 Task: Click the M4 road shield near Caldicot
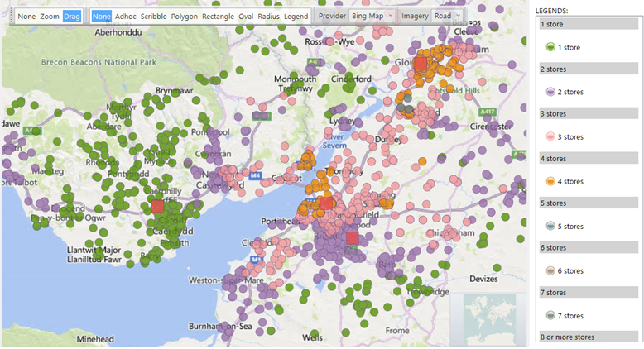pyautogui.click(x=255, y=175)
